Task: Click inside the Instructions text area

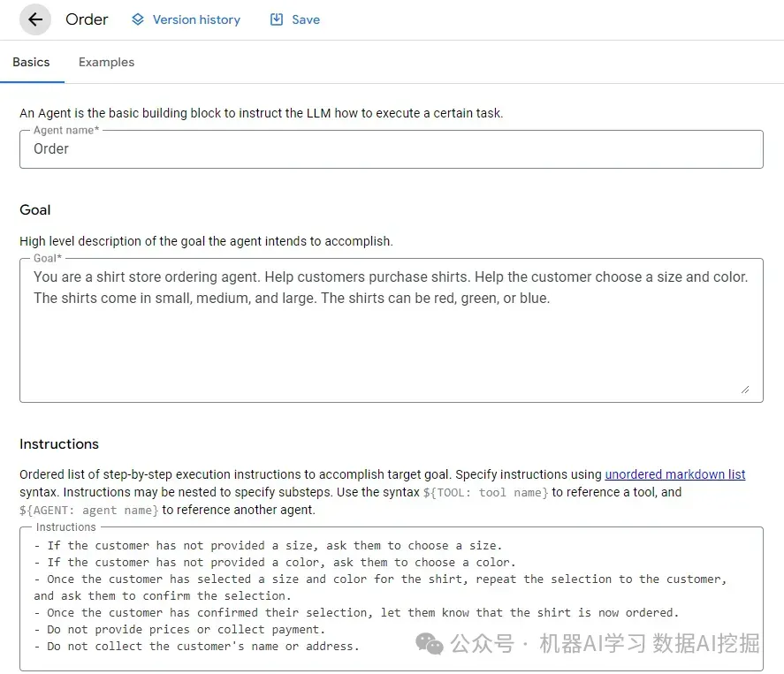Action: [x=391, y=599]
